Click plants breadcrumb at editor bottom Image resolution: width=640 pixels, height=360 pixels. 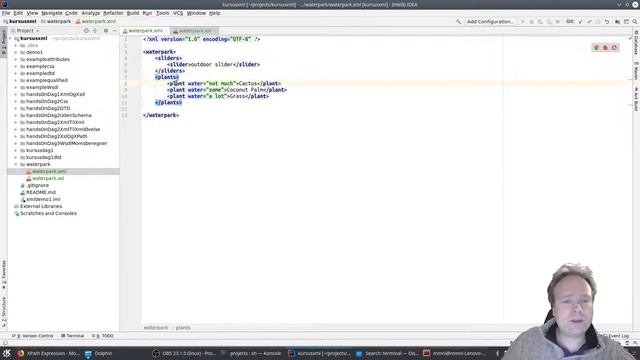click(183, 328)
